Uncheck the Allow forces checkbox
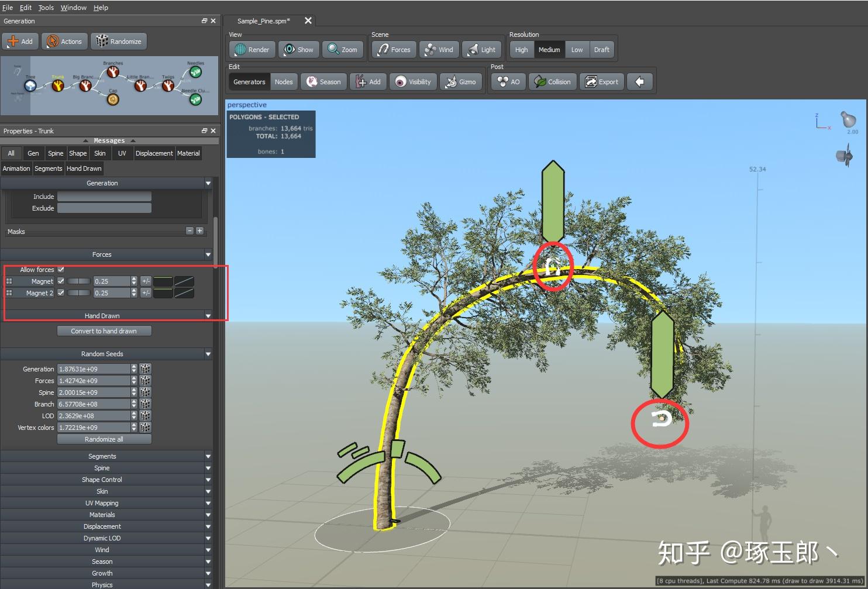Viewport: 868px width, 589px height. pyautogui.click(x=61, y=269)
